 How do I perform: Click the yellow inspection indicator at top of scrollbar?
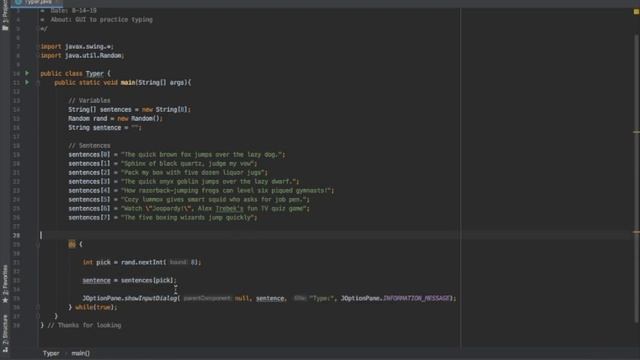tap(636, 12)
